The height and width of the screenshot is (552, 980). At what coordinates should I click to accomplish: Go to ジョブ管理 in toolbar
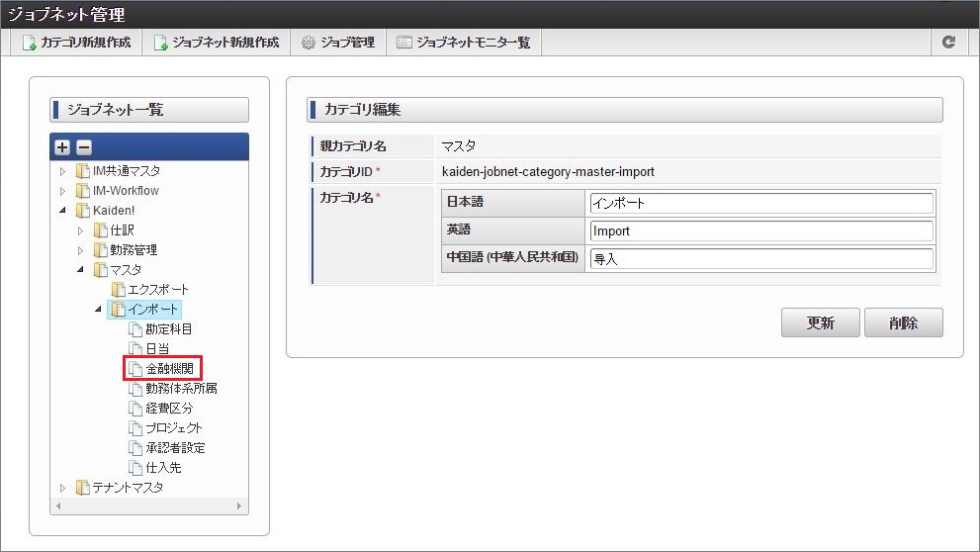[x=338, y=43]
